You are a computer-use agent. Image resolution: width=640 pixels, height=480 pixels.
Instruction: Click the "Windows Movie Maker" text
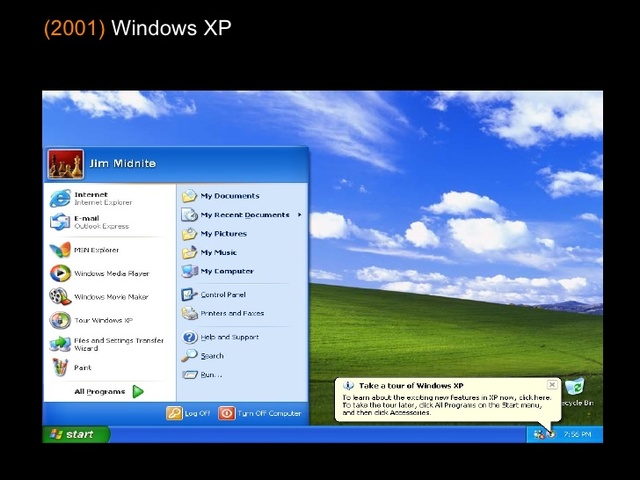coord(111,297)
